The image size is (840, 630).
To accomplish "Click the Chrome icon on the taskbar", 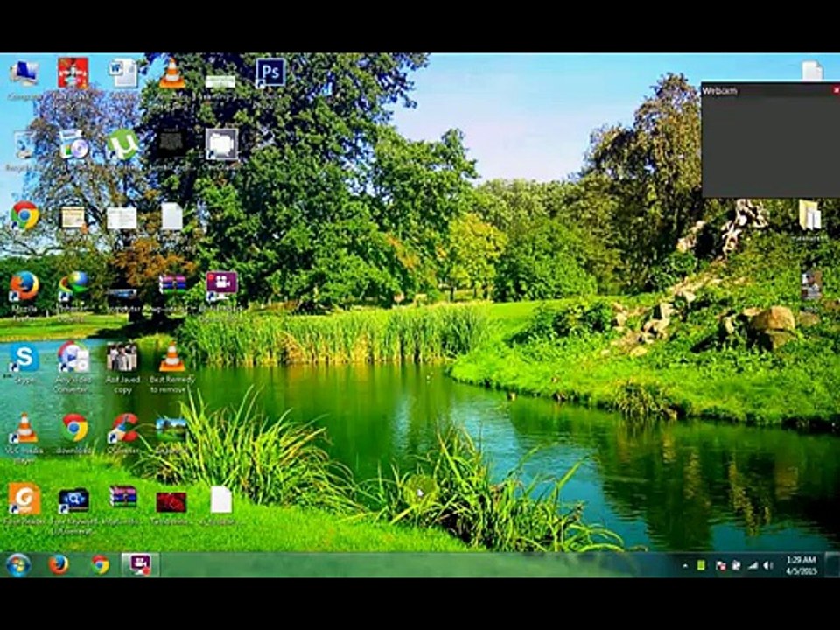I will tap(100, 565).
